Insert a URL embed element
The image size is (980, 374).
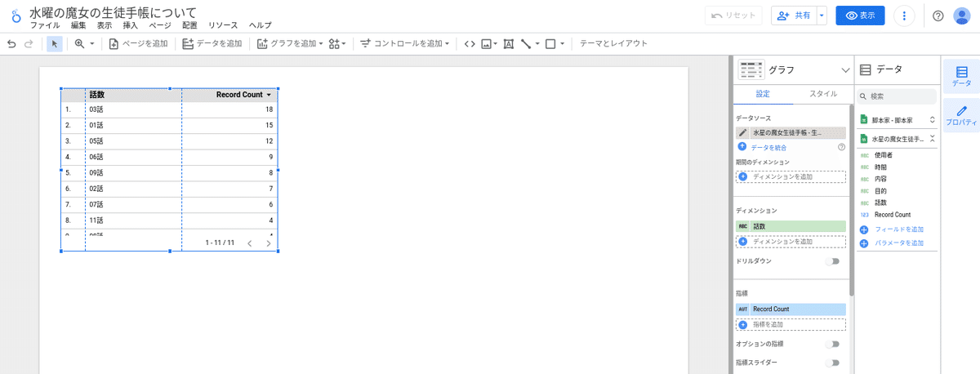[469, 43]
